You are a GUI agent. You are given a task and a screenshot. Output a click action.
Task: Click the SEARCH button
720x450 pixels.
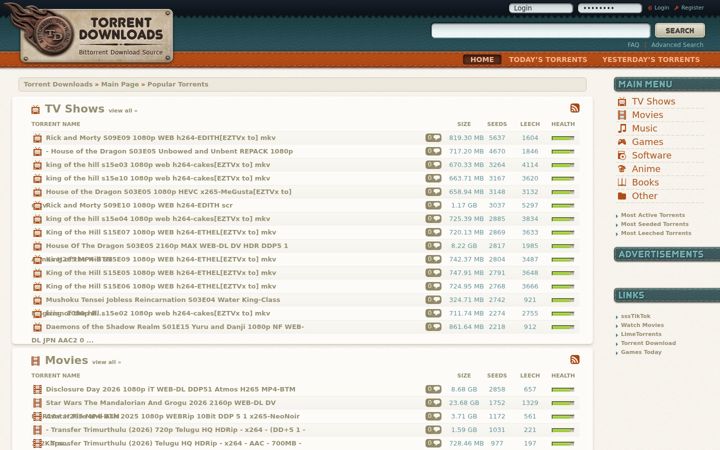(x=680, y=30)
